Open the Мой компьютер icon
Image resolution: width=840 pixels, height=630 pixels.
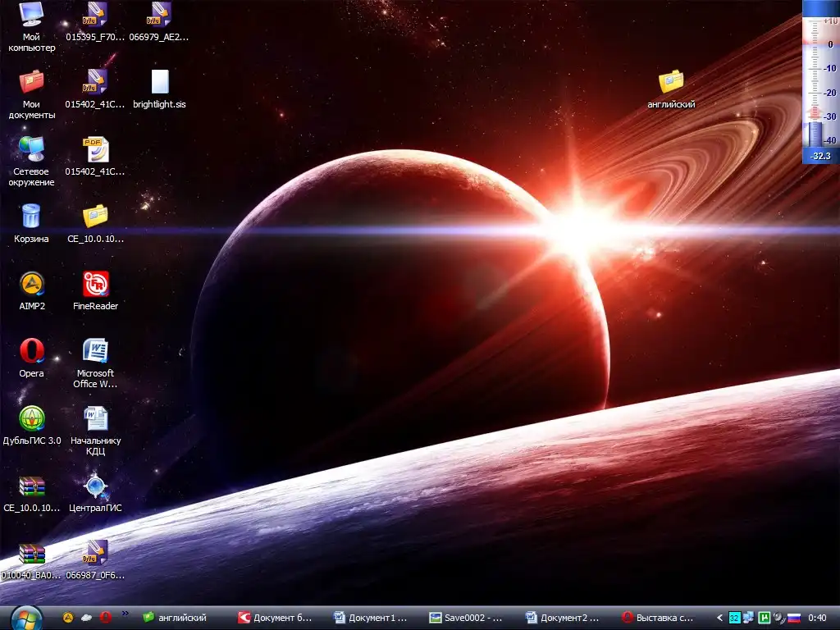[31, 15]
